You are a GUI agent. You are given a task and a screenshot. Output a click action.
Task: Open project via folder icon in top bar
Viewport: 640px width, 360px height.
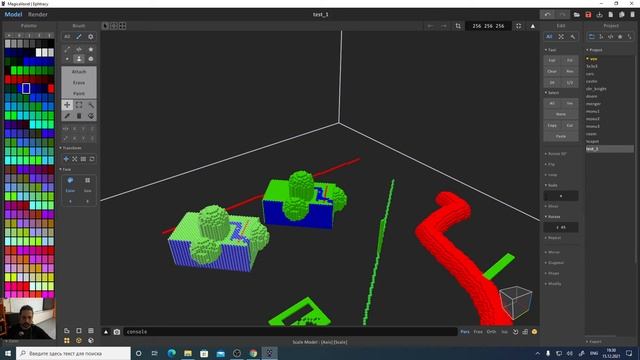pos(577,15)
